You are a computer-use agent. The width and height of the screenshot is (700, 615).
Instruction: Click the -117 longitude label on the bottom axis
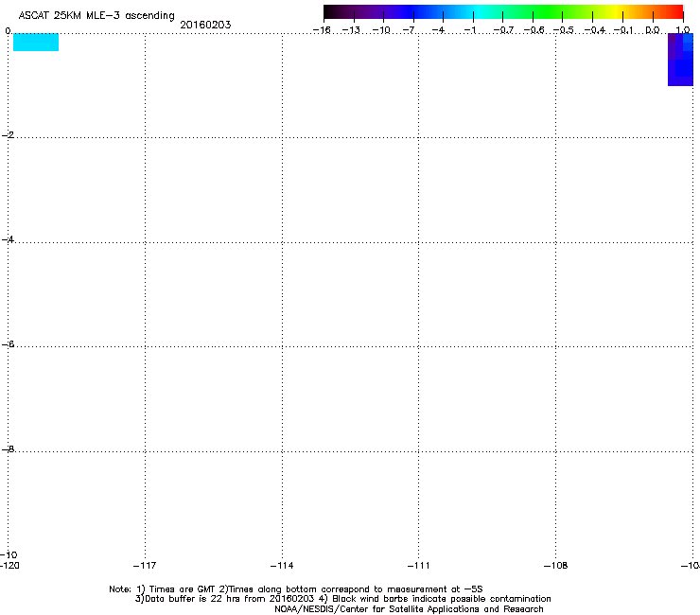coord(145,566)
